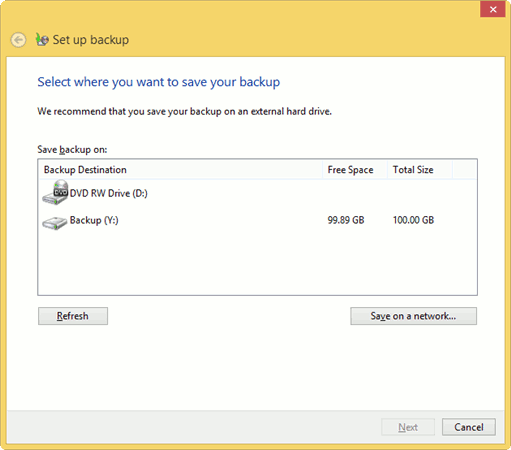
Task: Close the Set up backup window
Action: [x=493, y=9]
